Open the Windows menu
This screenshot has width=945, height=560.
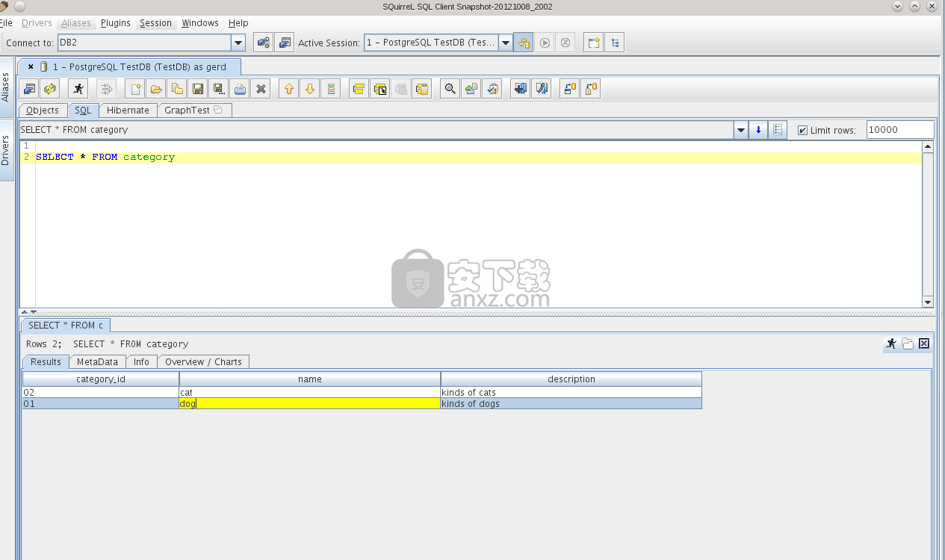click(x=200, y=23)
